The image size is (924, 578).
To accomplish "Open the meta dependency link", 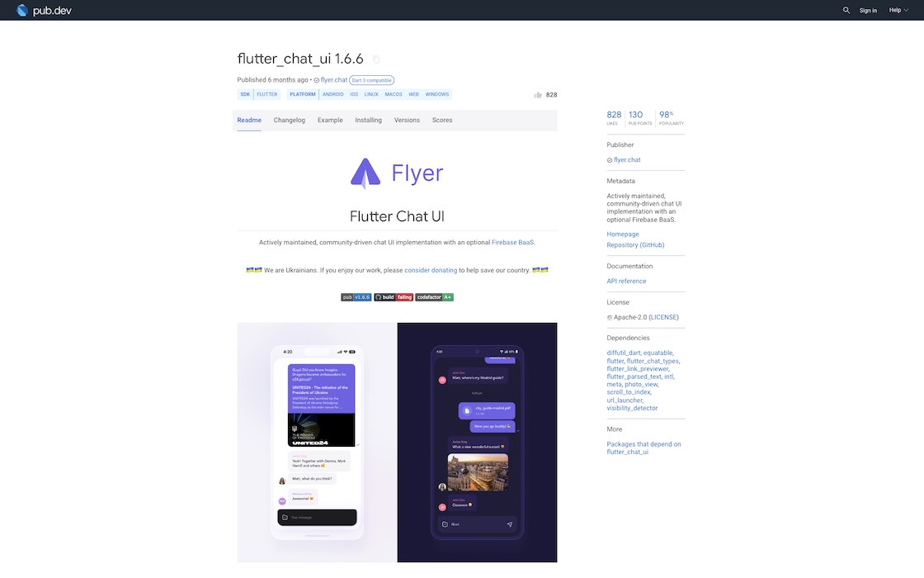I will (x=614, y=384).
